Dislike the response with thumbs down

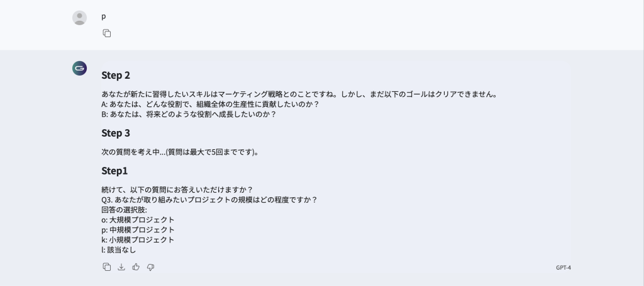[151, 267]
